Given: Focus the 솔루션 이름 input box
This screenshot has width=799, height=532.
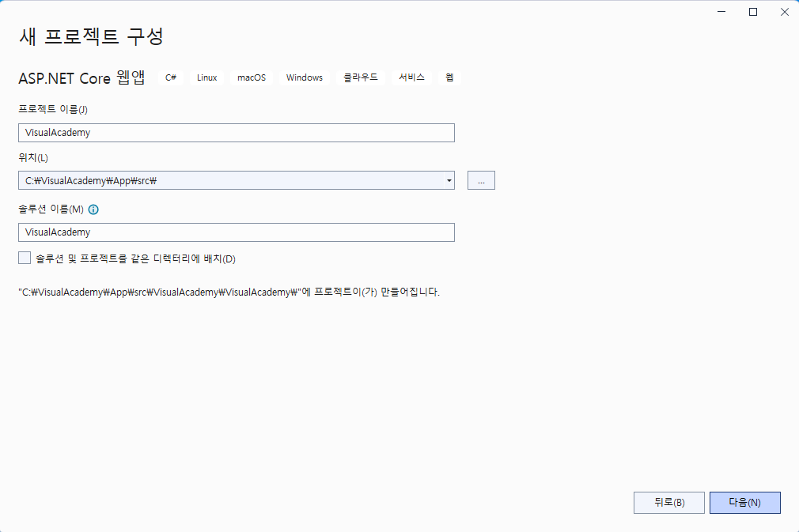Looking at the screenshot, I should 236,232.
